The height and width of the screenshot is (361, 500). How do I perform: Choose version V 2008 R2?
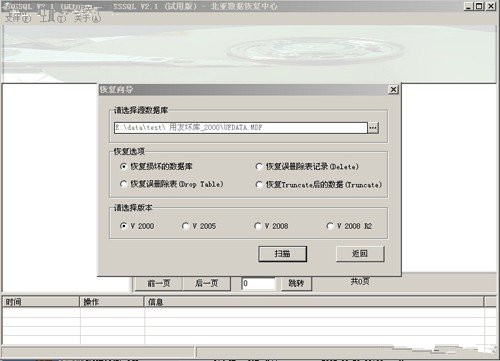click(x=349, y=226)
